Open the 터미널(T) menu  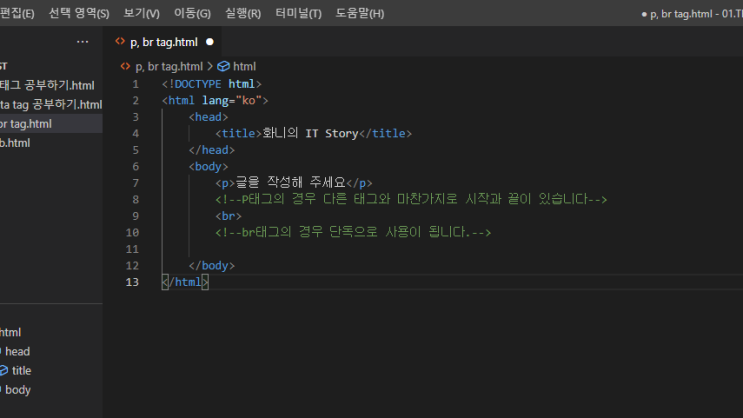[x=298, y=13]
